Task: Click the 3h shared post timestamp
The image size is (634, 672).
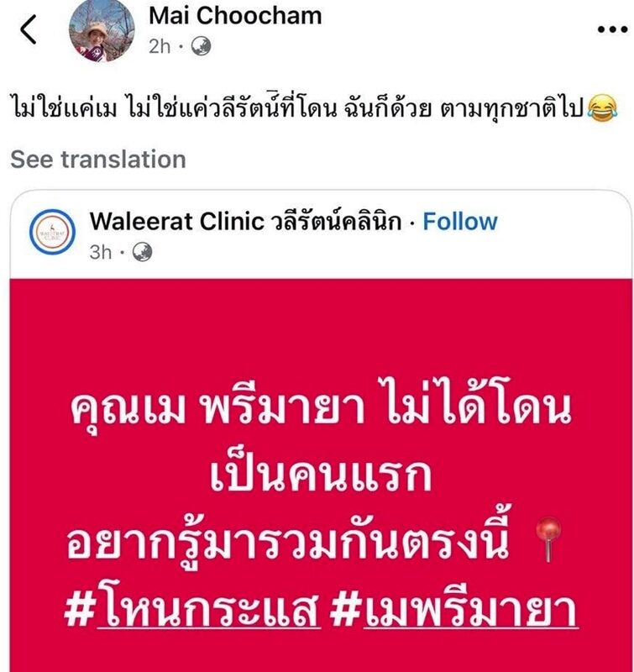Action: click(101, 252)
